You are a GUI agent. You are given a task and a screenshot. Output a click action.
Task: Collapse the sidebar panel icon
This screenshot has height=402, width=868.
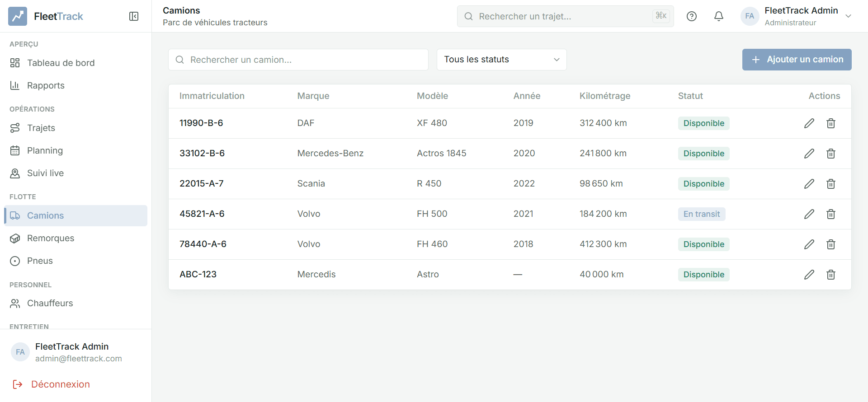click(x=134, y=16)
